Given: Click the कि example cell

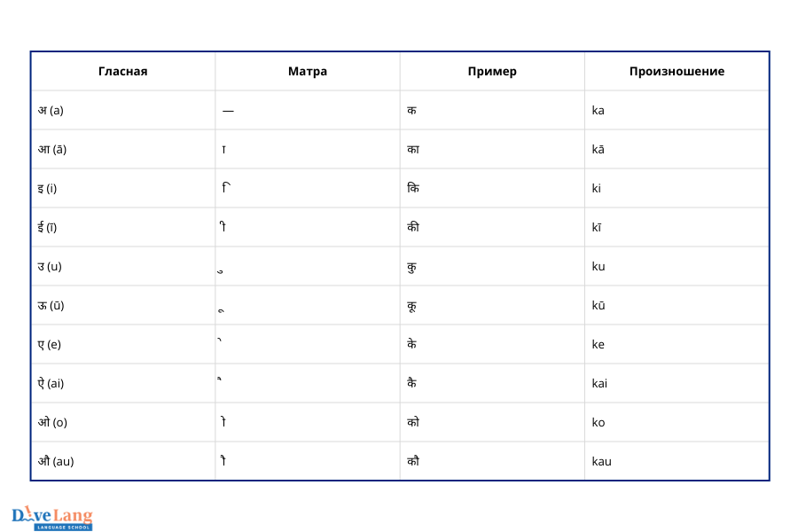Looking at the screenshot, I should click(492, 188).
